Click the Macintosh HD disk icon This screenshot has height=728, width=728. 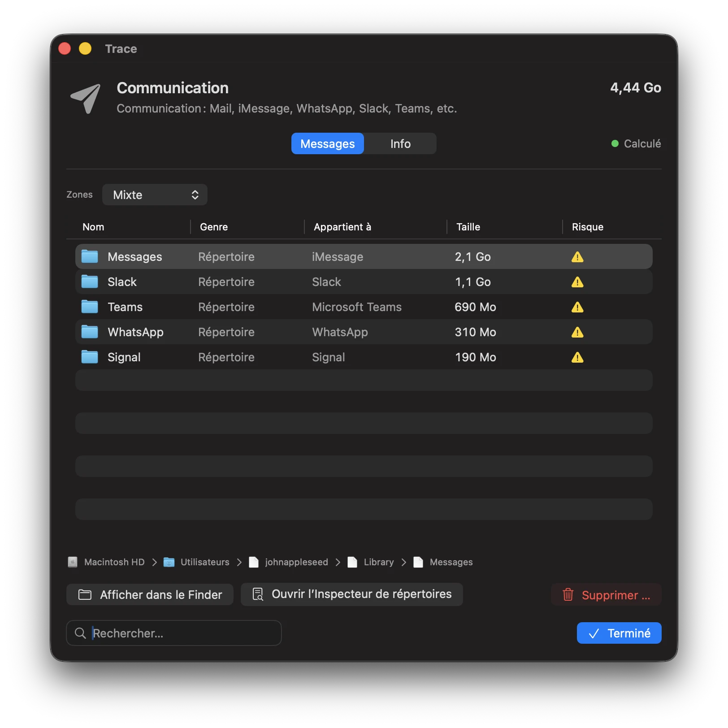click(73, 562)
